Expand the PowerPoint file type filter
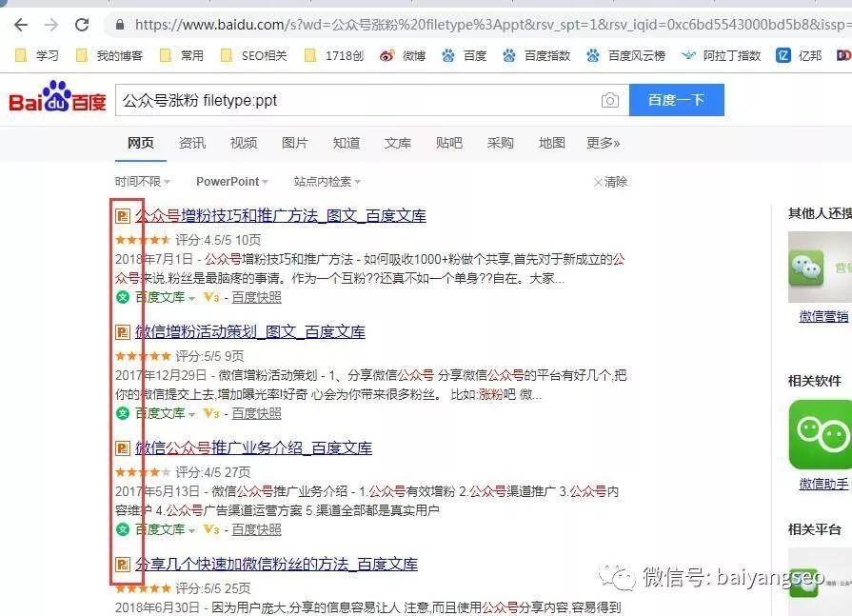 [232, 182]
